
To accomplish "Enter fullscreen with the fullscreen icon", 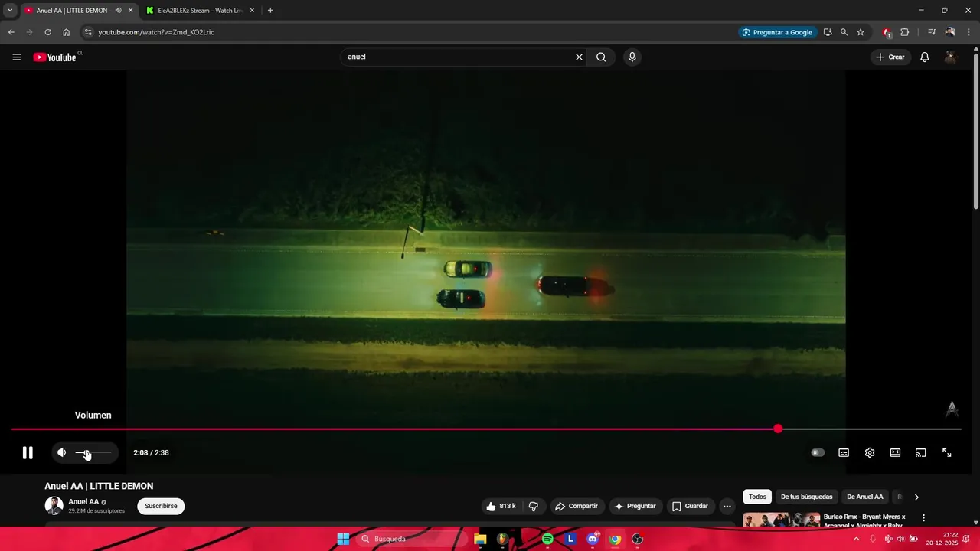I will click(x=947, y=452).
